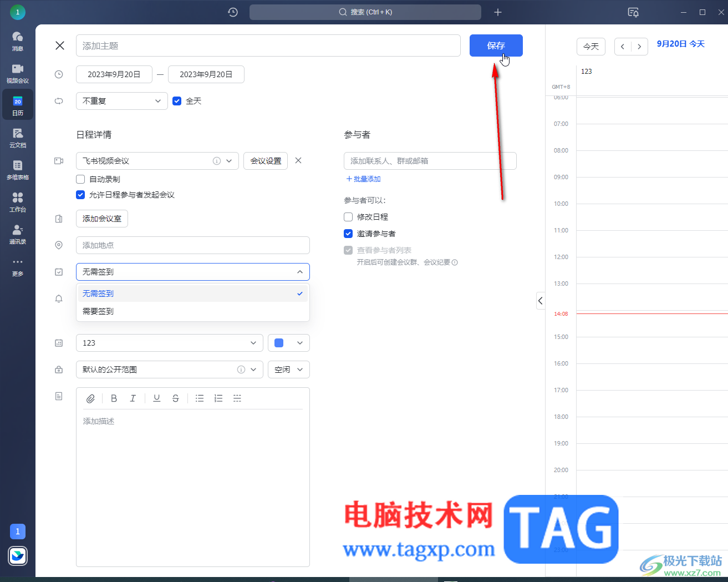Insert divider line in description toolbar
Screen dimensions: 728x582
[237, 398]
